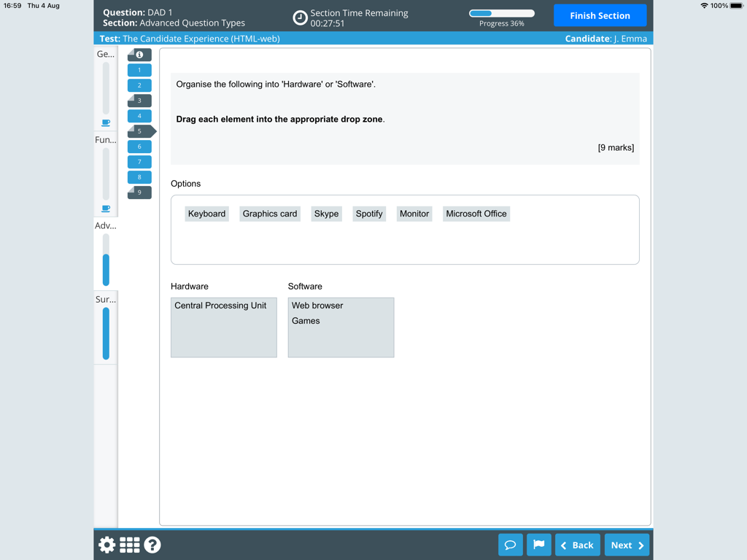The width and height of the screenshot is (747, 560).
Task: Open the settings gear menu
Action: 107,545
